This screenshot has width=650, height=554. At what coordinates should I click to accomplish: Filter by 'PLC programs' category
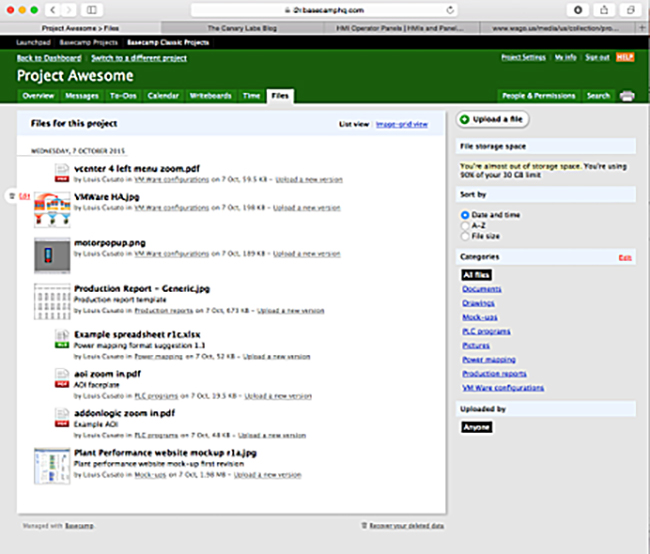[x=485, y=331]
